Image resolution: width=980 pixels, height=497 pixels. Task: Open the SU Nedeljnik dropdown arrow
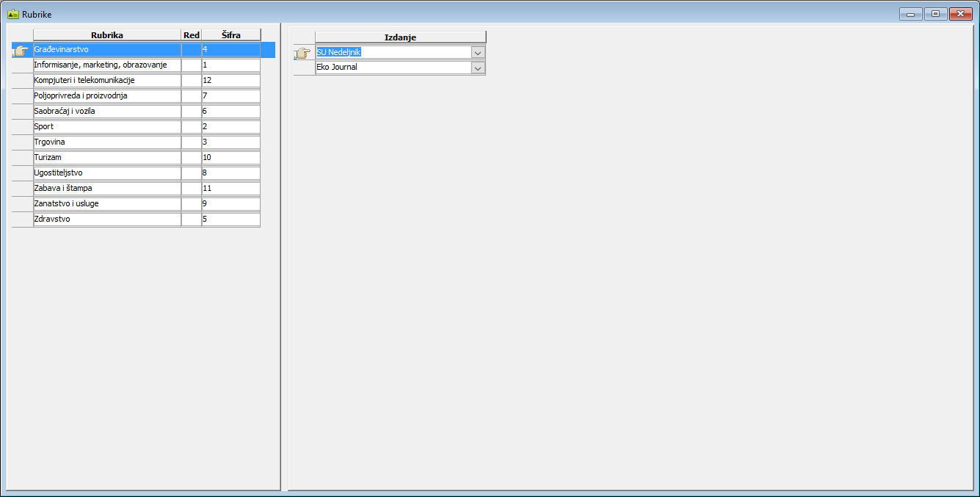point(478,53)
